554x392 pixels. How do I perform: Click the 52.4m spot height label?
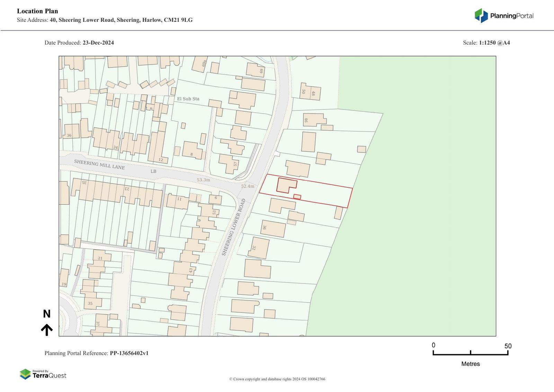pyautogui.click(x=248, y=186)
